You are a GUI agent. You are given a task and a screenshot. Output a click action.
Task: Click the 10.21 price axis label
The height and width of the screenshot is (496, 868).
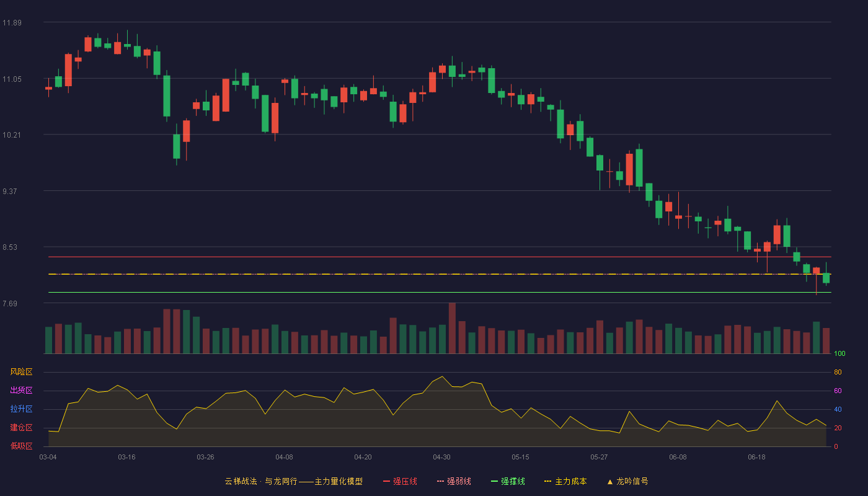click(12, 135)
